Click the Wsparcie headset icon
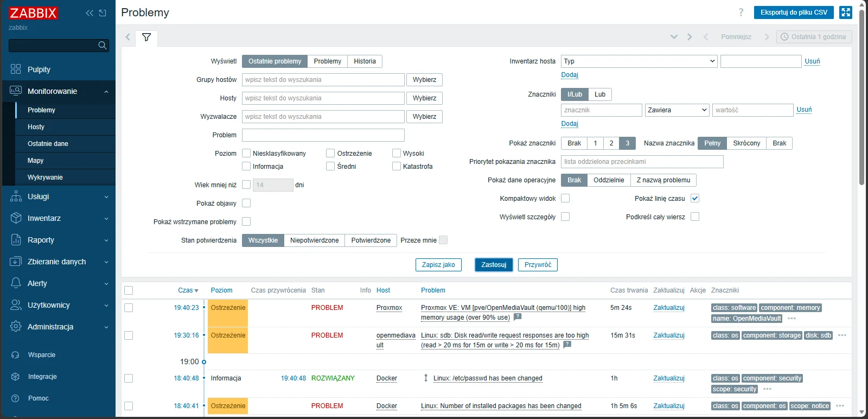Viewport: 868px width, 419px height. pos(15,355)
